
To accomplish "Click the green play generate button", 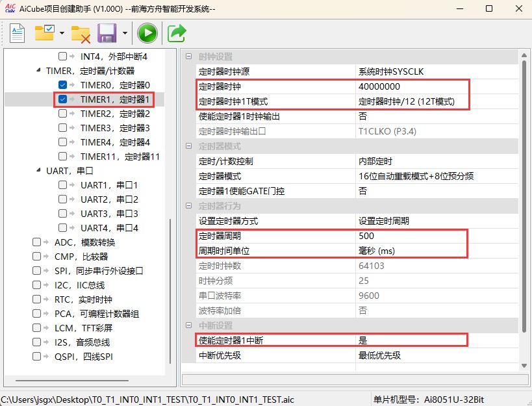I will click(147, 32).
